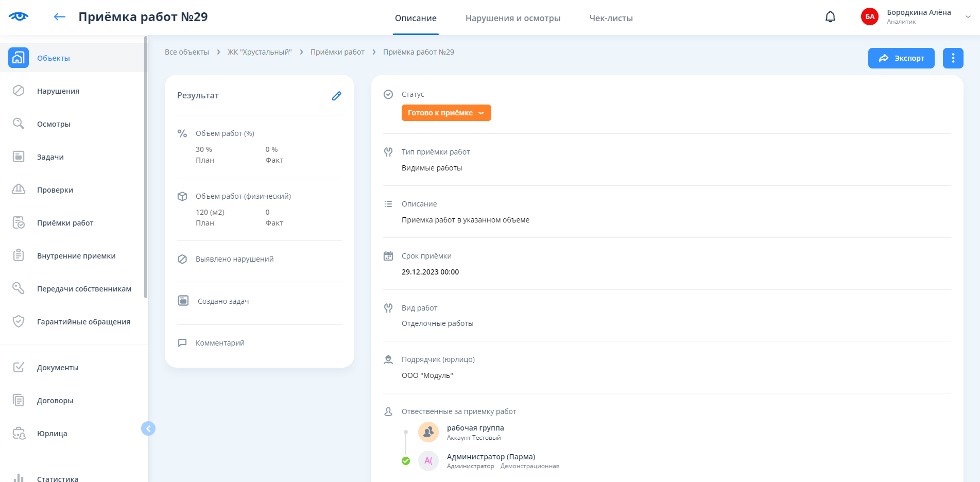Click БА user avatar
The height and width of the screenshot is (482, 980).
click(x=870, y=16)
